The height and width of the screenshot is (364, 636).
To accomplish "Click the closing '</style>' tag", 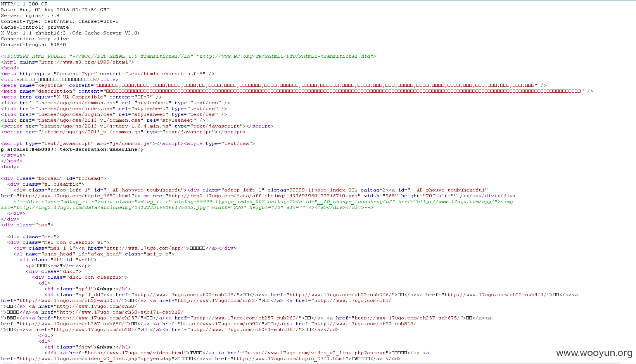I will (13, 155).
